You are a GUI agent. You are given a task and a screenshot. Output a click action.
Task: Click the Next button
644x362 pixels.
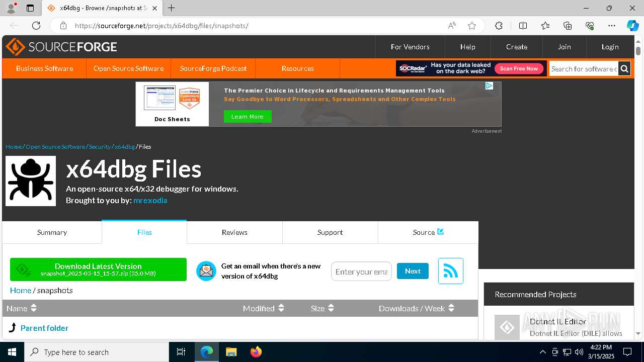413,271
